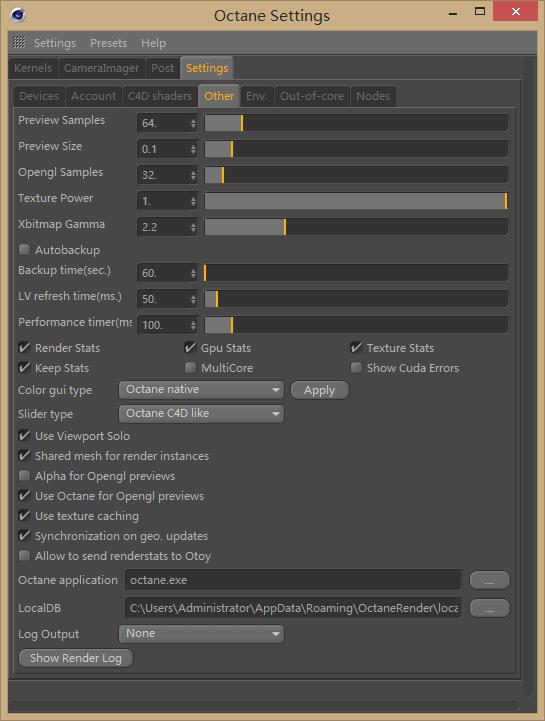This screenshot has height=721, width=545.
Task: Expand the Slider type dropdown
Action: pos(201,413)
